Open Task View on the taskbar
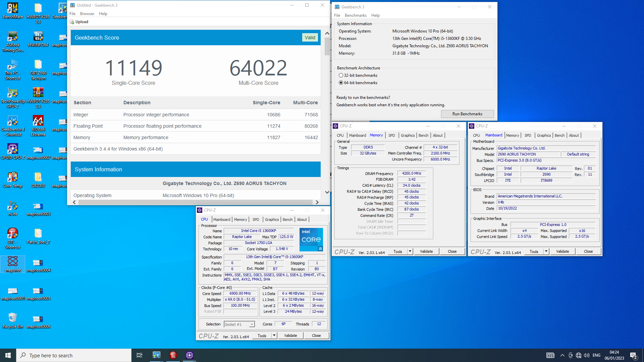The width and height of the screenshot is (644, 362). (140, 355)
